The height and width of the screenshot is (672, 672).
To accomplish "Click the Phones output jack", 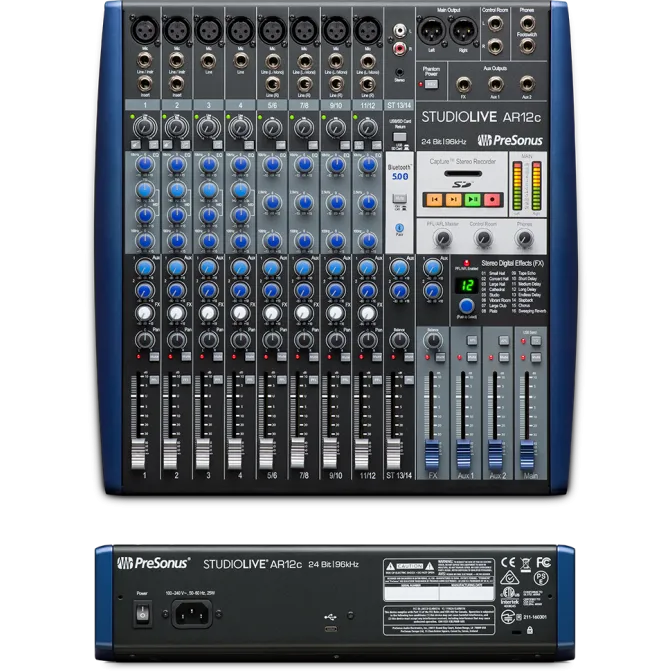I will point(527,23).
